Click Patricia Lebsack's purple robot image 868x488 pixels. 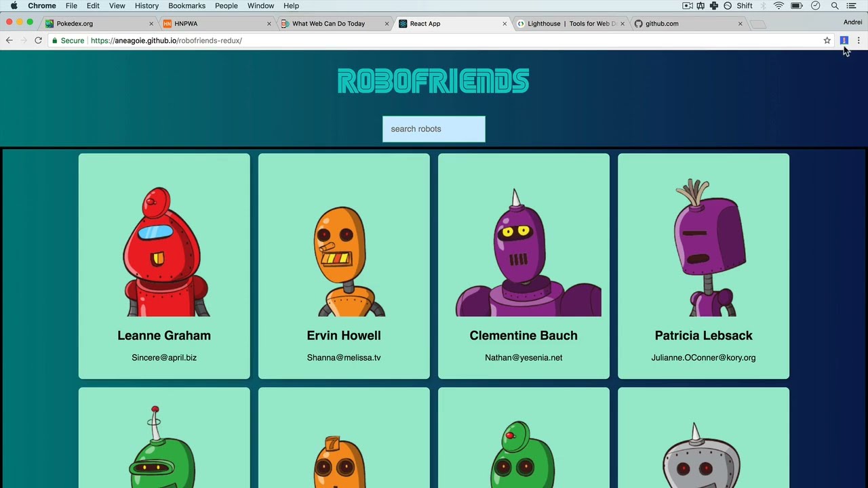point(709,247)
